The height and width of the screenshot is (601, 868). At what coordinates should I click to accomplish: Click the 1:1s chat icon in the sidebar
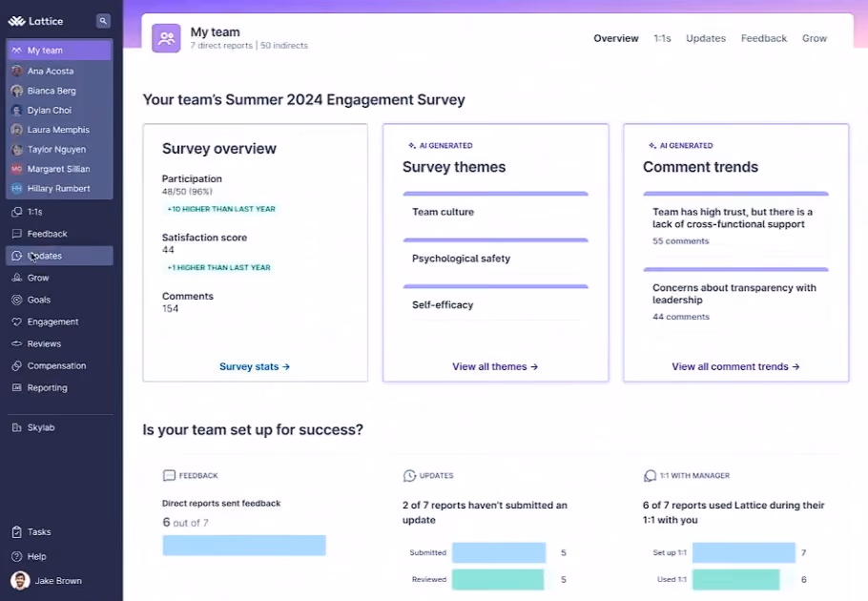click(17, 212)
